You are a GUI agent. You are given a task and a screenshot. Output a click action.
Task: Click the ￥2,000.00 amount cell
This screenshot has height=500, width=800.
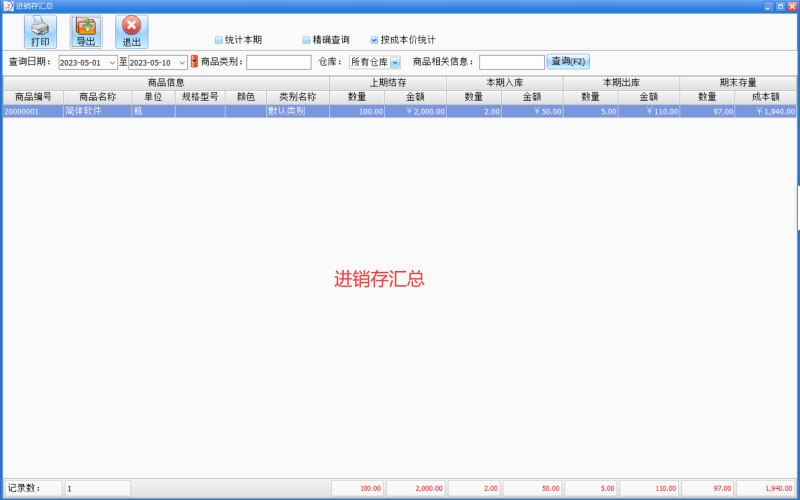click(x=416, y=111)
